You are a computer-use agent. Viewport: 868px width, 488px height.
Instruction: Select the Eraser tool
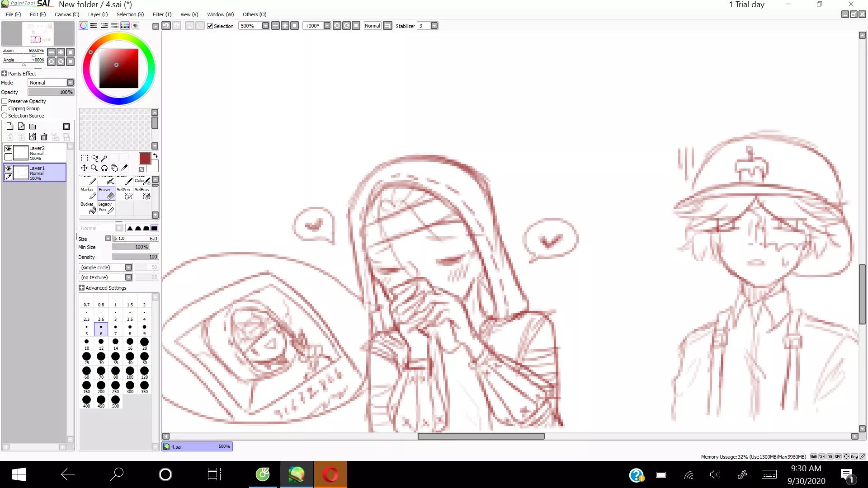tap(106, 193)
